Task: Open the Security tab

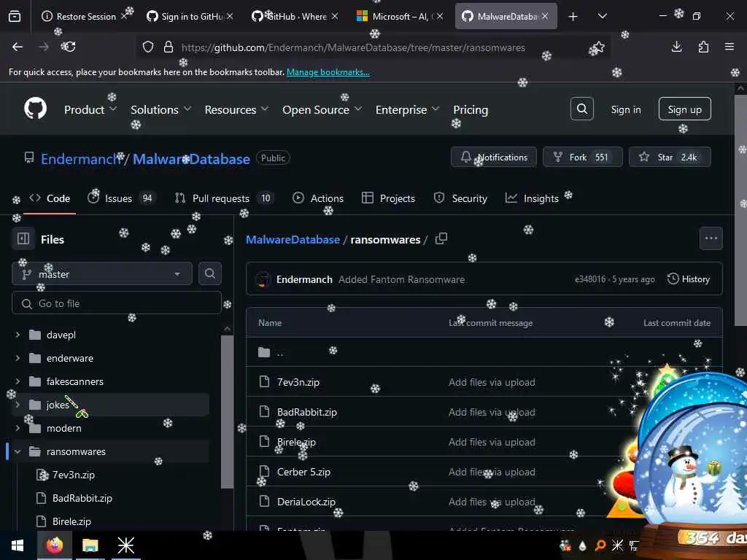Action: [460, 198]
